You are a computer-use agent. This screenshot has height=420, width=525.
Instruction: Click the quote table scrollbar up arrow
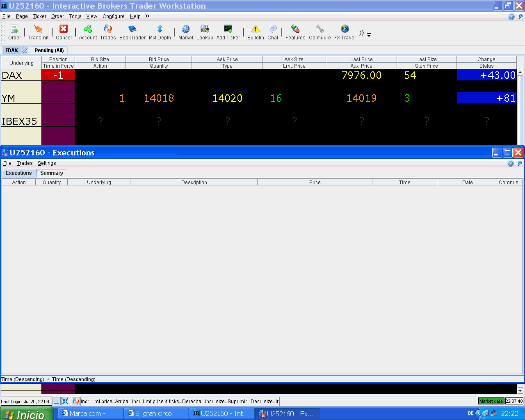(520, 73)
